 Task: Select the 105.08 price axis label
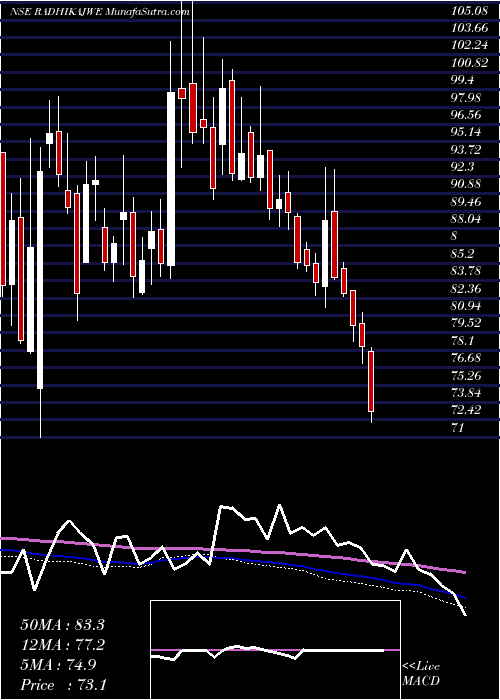[469, 12]
